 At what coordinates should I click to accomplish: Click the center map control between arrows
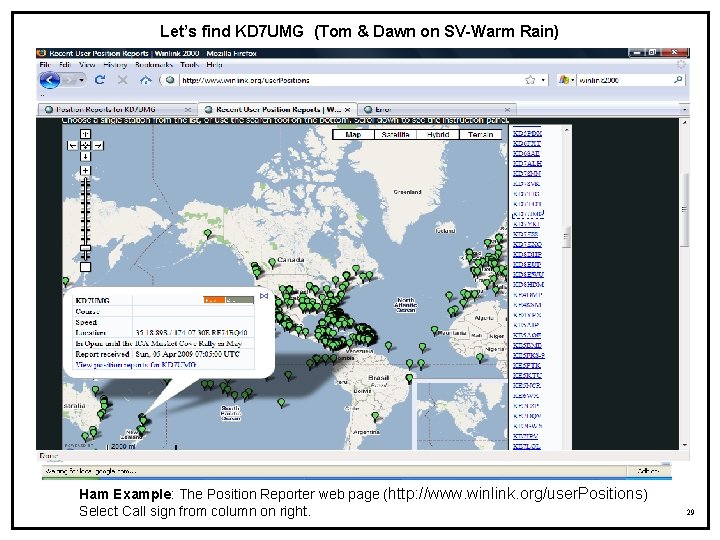pyautogui.click(x=85, y=146)
